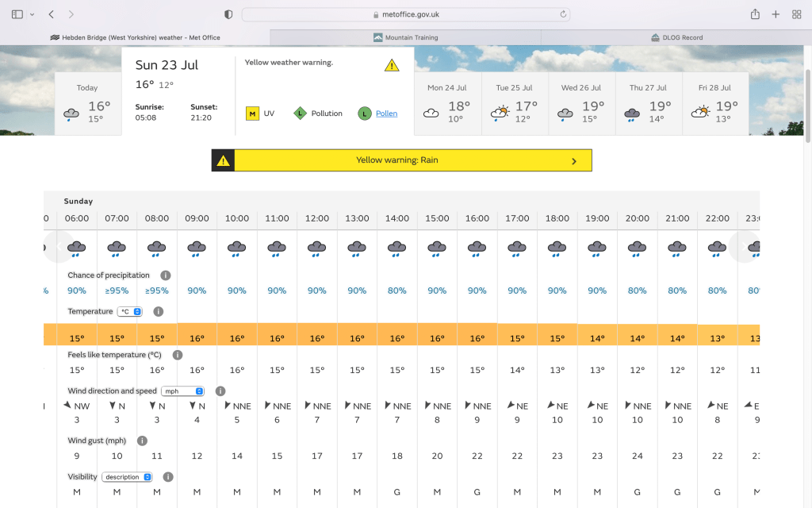Screen dimensions: 812x508
Task: Open the temperature unit °C dropdown
Action: [x=129, y=312]
